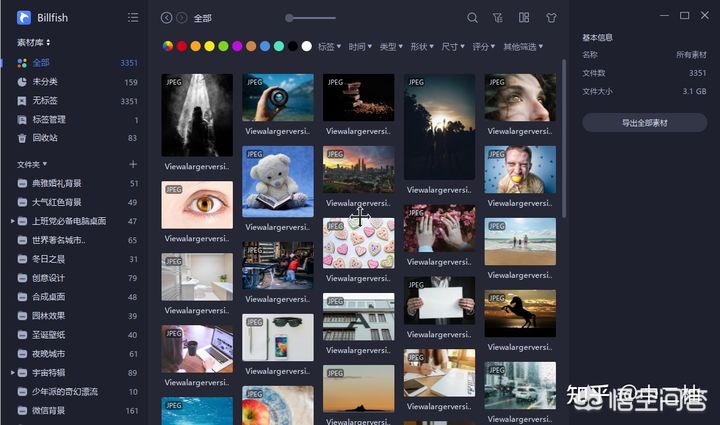Expand the 宇宙特辑 folder arrow
This screenshot has height=425, width=720.
(12, 373)
